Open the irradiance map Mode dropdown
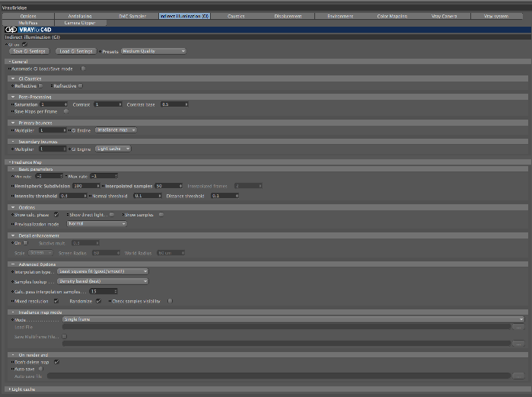The image size is (532, 397). point(294,319)
